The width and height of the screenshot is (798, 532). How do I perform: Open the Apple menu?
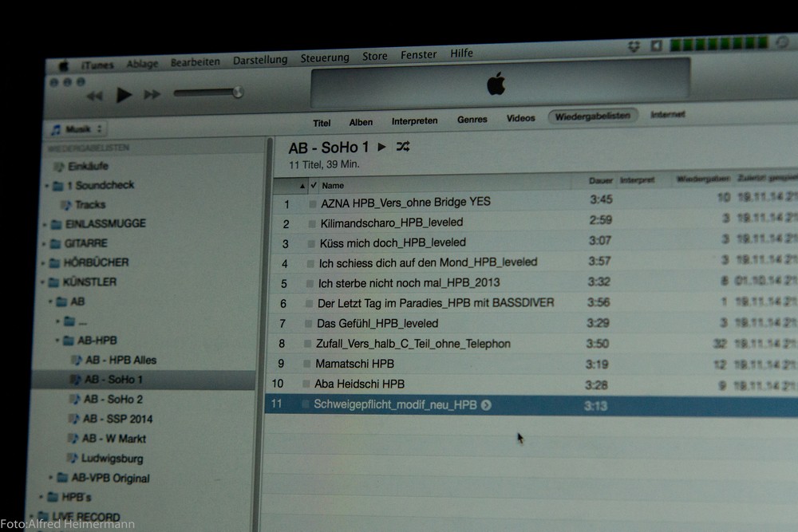coord(63,65)
